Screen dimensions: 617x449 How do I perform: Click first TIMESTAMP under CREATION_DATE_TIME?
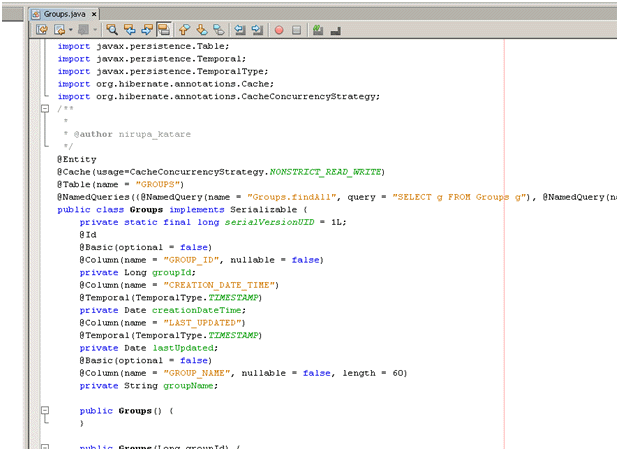click(x=233, y=298)
